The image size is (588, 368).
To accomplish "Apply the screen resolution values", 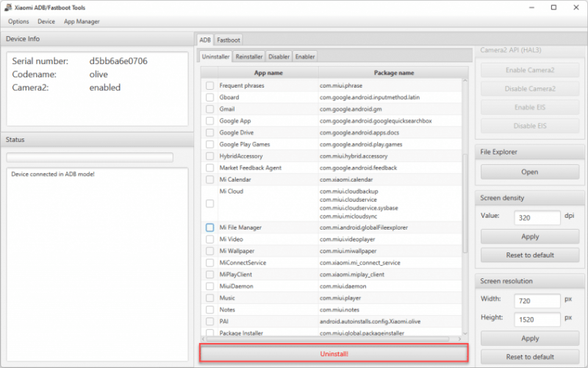I will coord(529,339).
